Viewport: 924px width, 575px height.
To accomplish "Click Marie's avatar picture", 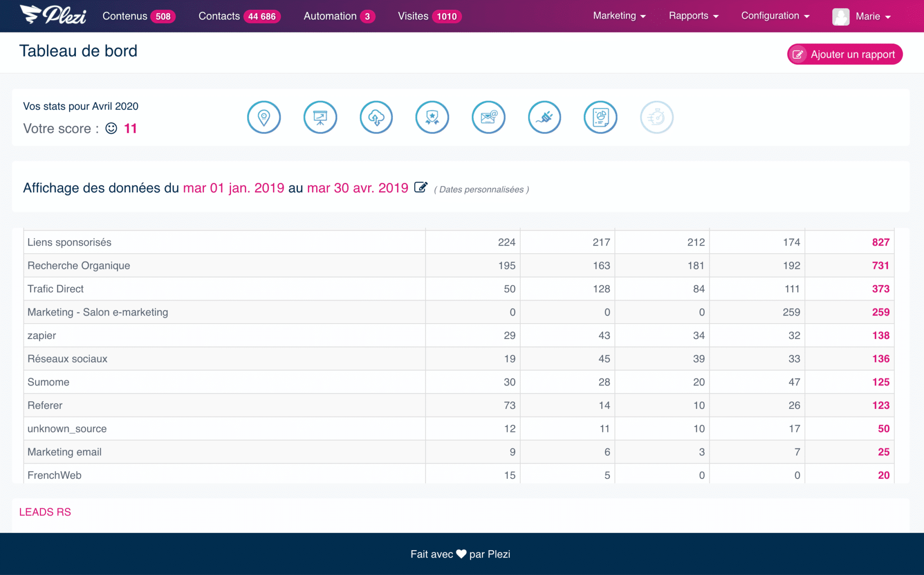I will pos(841,17).
